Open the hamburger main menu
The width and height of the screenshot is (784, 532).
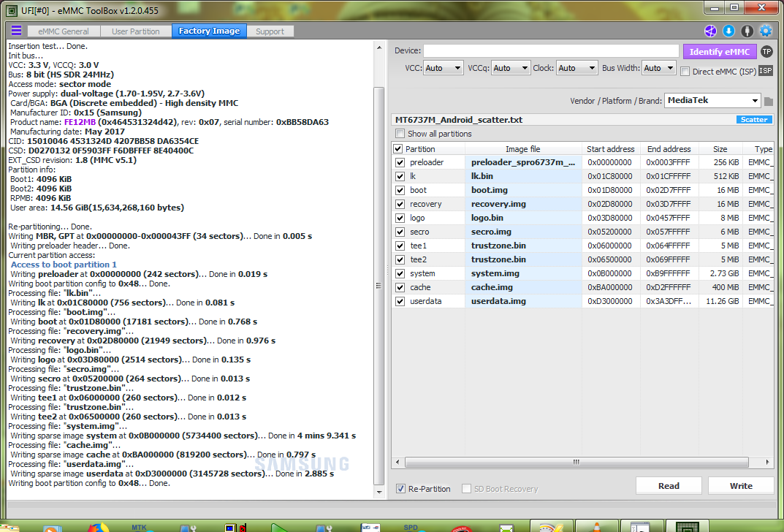(16, 31)
